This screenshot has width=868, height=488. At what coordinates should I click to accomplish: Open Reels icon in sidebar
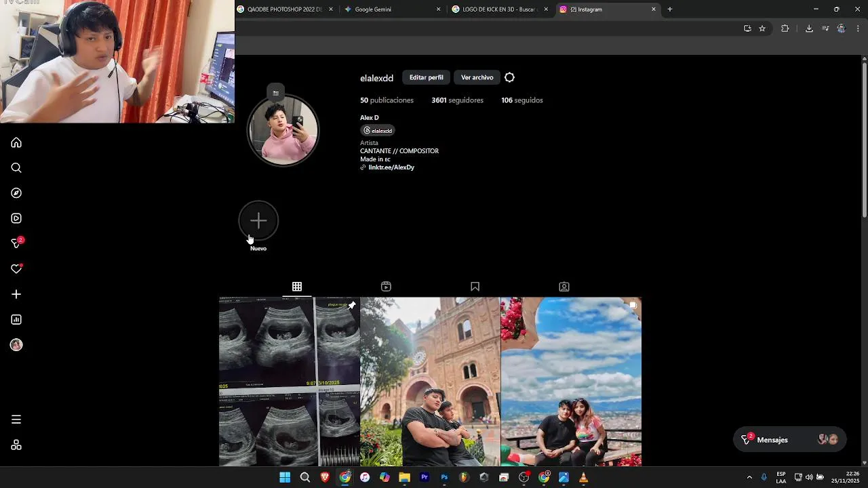click(16, 218)
